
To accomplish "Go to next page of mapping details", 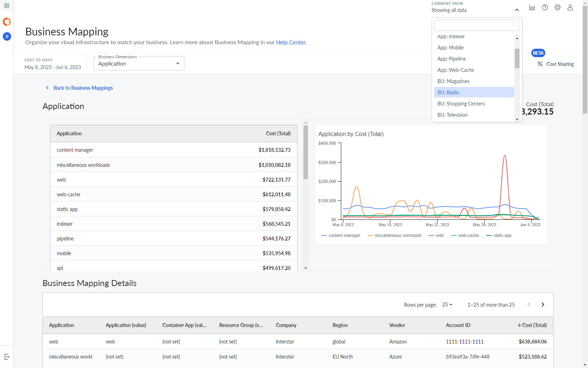I will tap(543, 305).
